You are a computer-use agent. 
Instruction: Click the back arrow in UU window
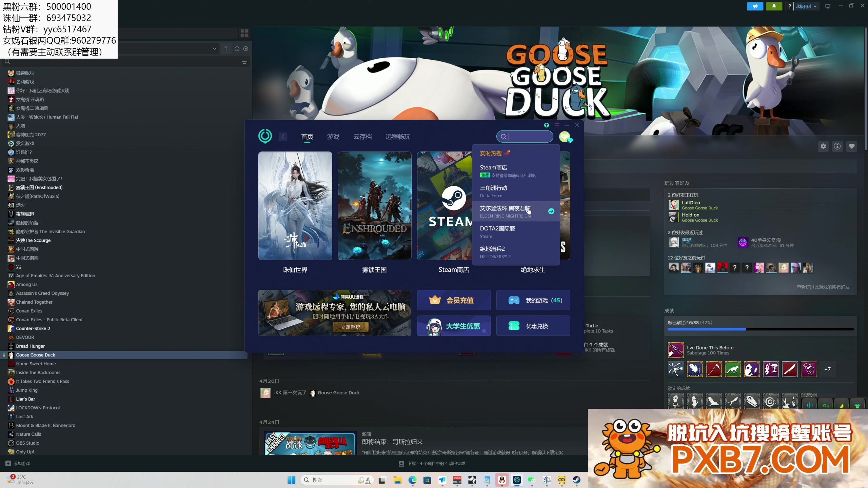(283, 137)
